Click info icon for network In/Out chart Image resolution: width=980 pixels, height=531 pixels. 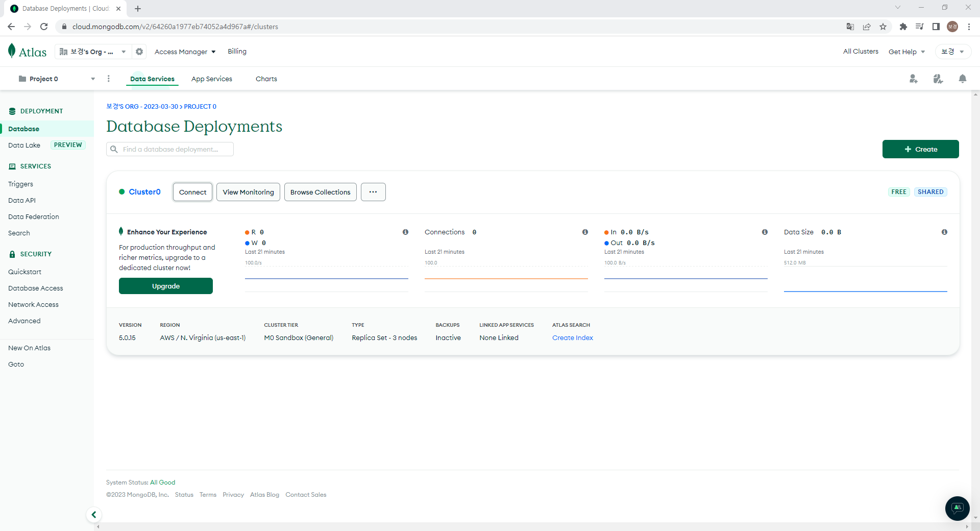coord(765,232)
